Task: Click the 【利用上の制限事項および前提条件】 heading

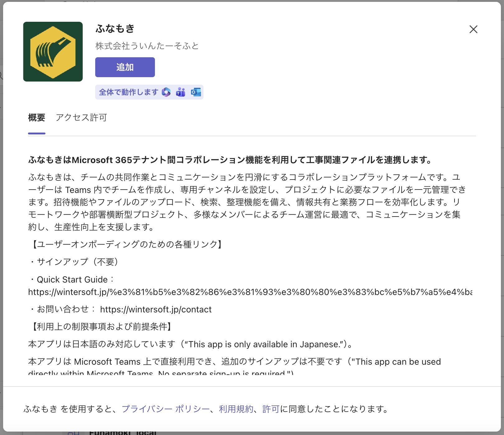Action: 101,326
